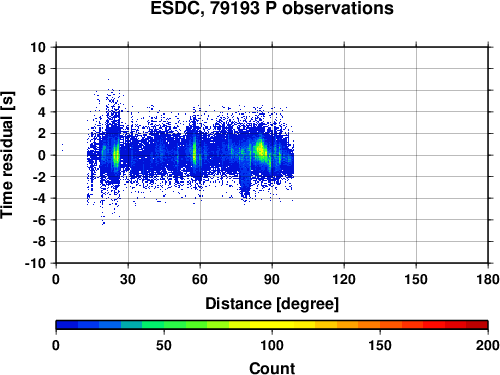The image size is (500, 375).
Task: Click the y-axis tick label -10
Action: [35, 263]
